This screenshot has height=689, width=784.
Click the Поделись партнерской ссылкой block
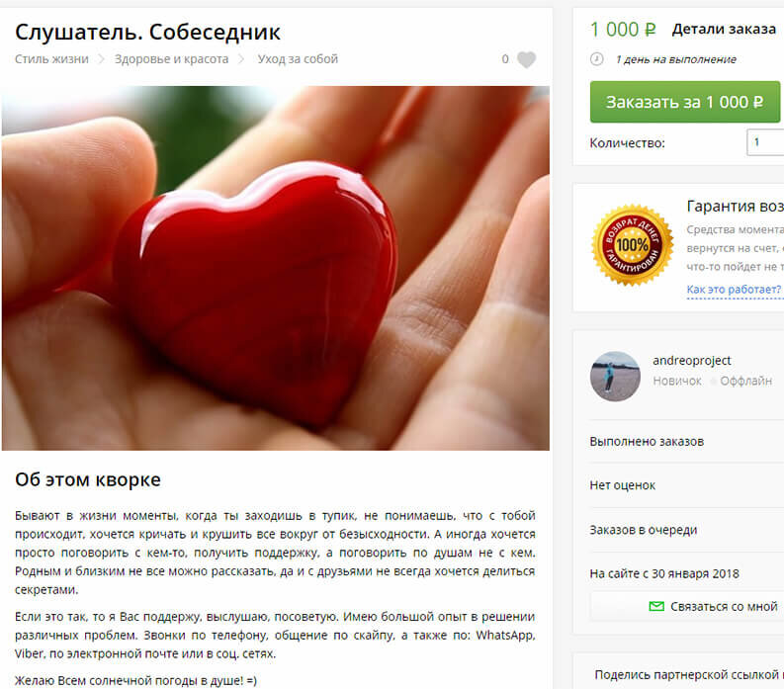[x=689, y=675]
